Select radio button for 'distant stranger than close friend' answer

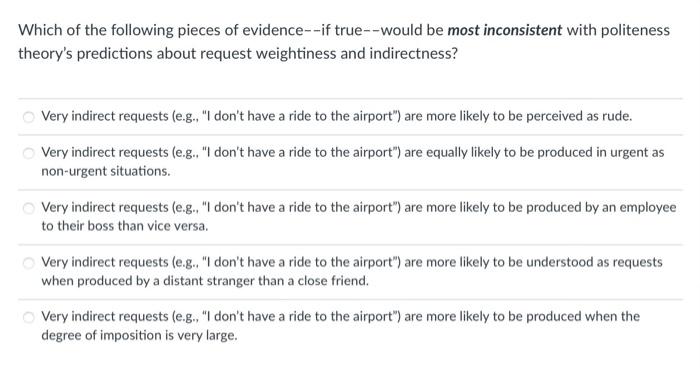[x=29, y=263]
